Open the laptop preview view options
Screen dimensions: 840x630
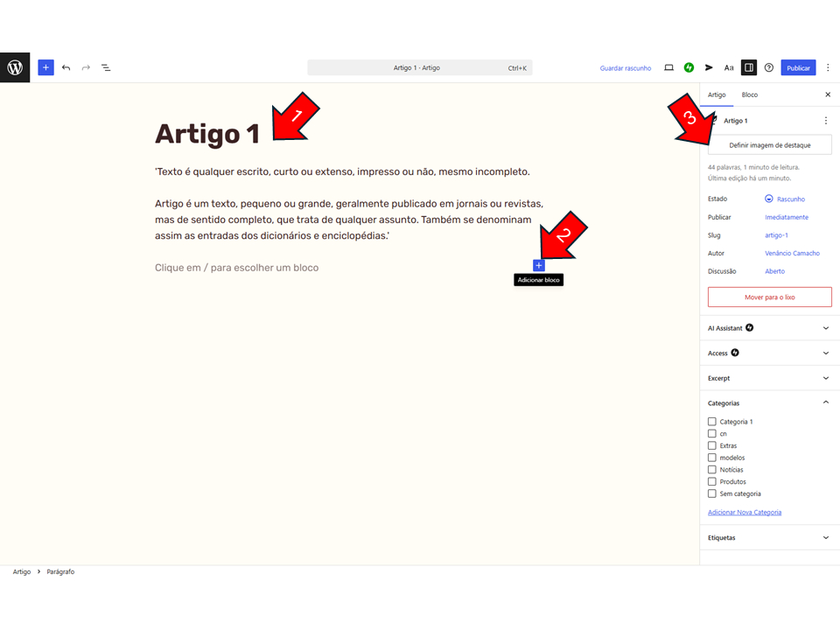click(x=668, y=67)
